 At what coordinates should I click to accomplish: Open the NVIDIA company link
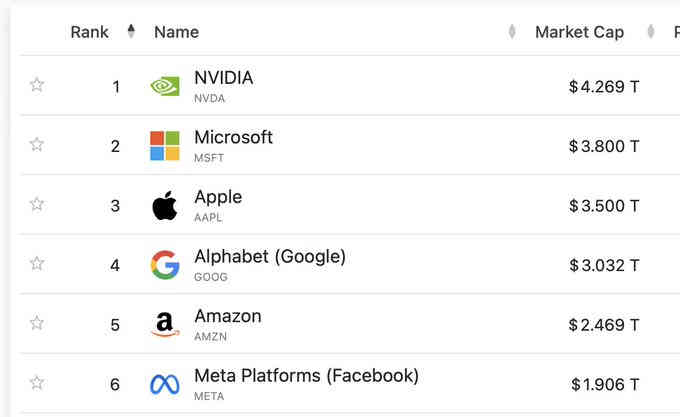224,78
